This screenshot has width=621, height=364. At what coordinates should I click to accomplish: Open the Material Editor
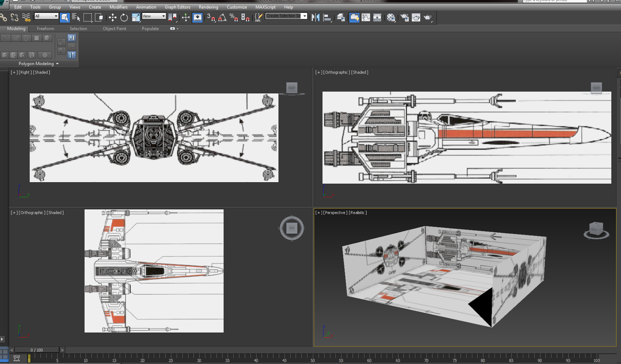pos(391,17)
